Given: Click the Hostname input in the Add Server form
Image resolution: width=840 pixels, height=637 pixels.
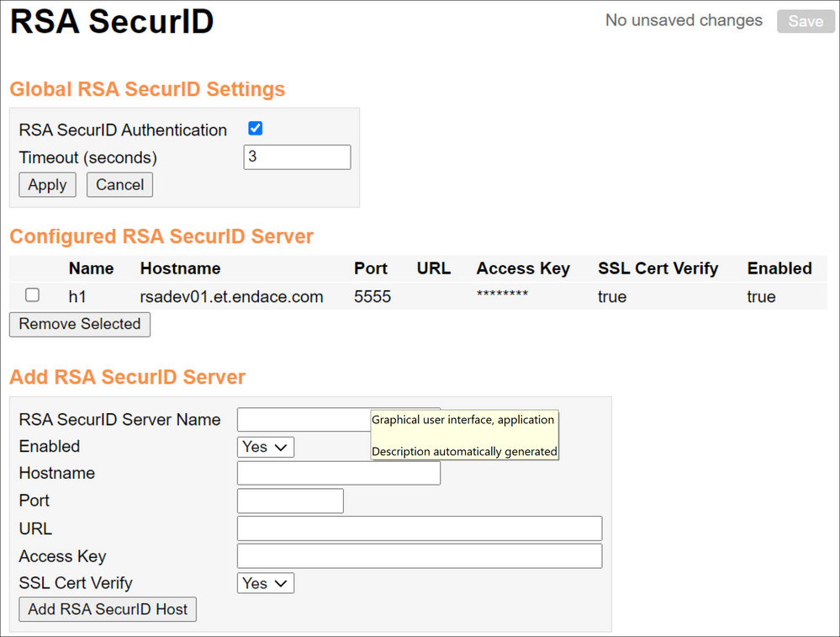Looking at the screenshot, I should (x=339, y=474).
